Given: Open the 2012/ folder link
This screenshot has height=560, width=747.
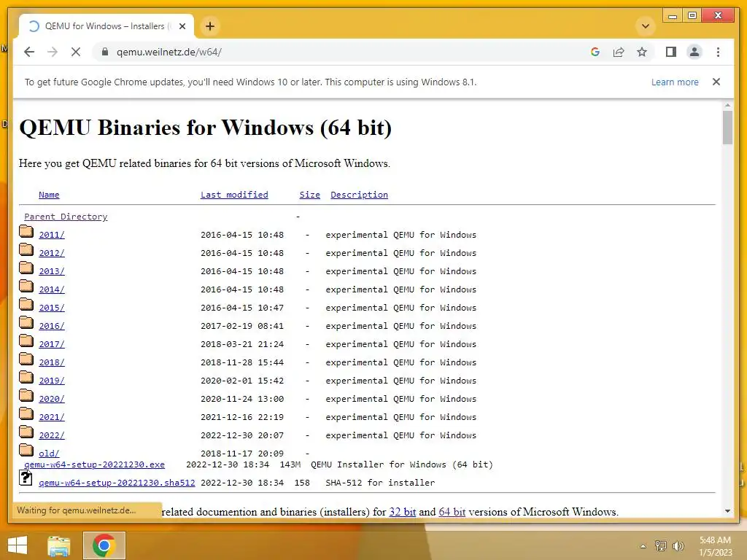Looking at the screenshot, I should pos(52,253).
